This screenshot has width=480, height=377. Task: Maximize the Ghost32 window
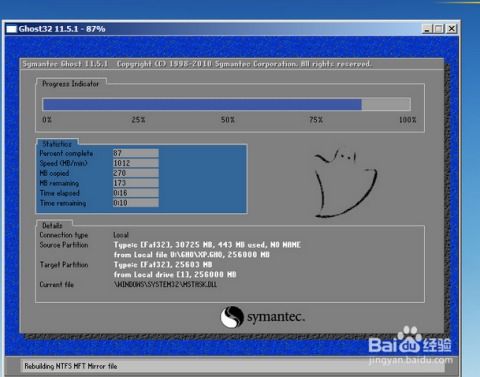[x=439, y=29]
